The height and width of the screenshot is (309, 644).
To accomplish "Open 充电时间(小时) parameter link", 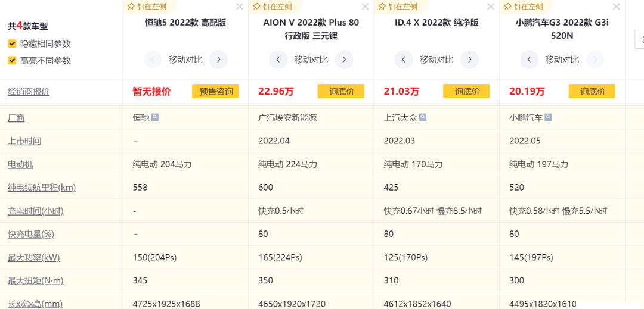I will [x=36, y=211].
